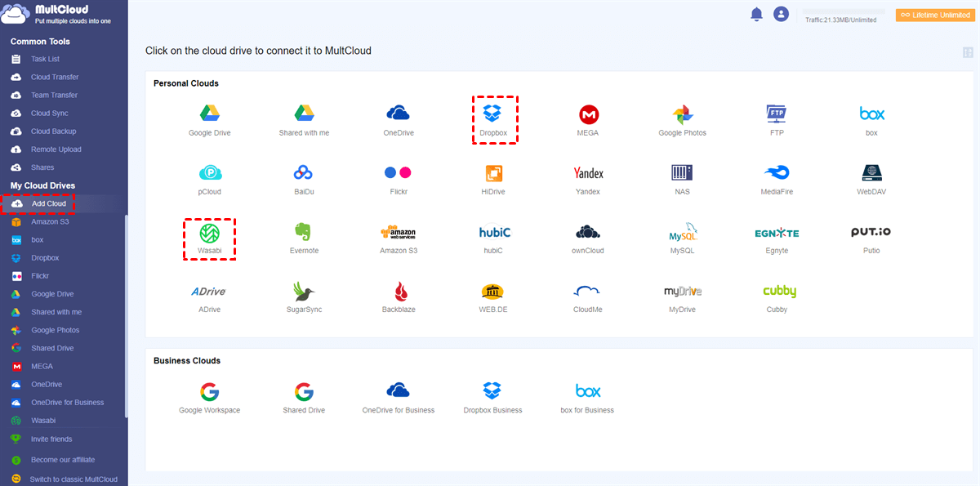Add Google Workspace business cloud

coord(210,398)
